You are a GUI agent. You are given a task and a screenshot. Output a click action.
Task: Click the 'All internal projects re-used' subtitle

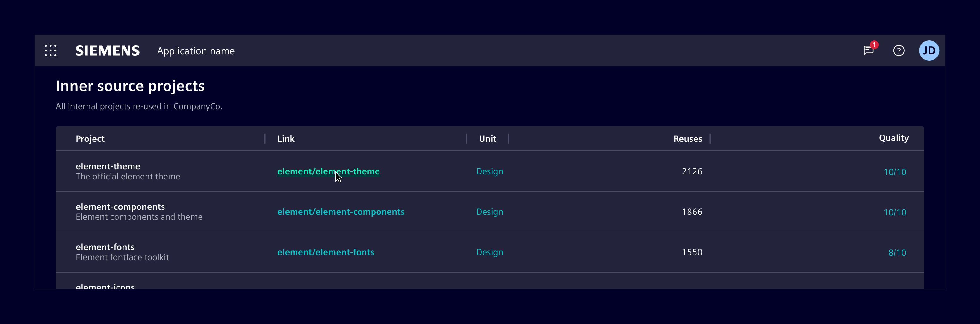[x=139, y=106]
